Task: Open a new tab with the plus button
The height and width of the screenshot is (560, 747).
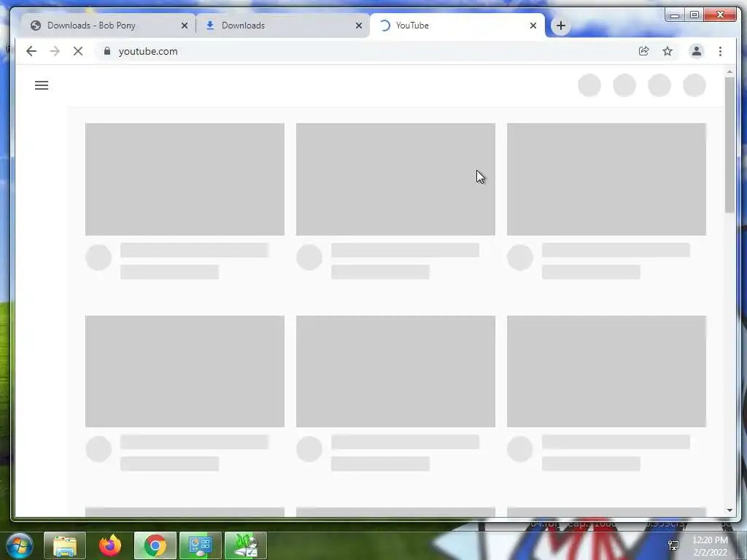Action: point(561,26)
